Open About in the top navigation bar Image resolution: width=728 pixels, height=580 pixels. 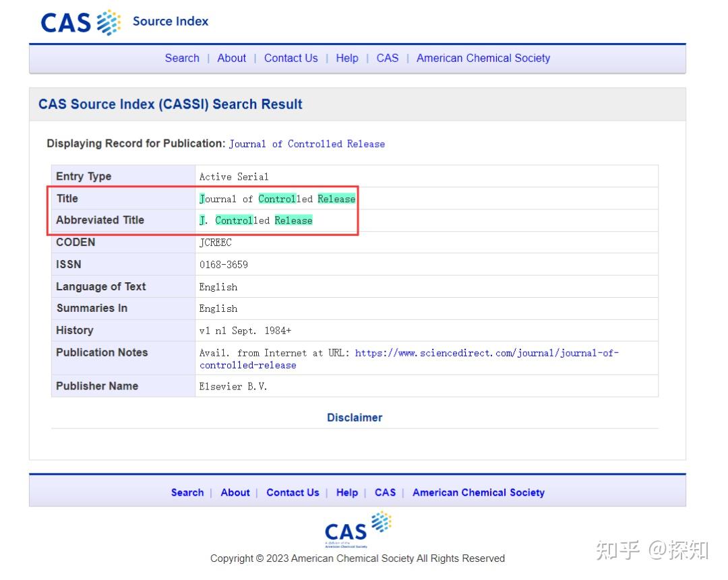(x=232, y=58)
